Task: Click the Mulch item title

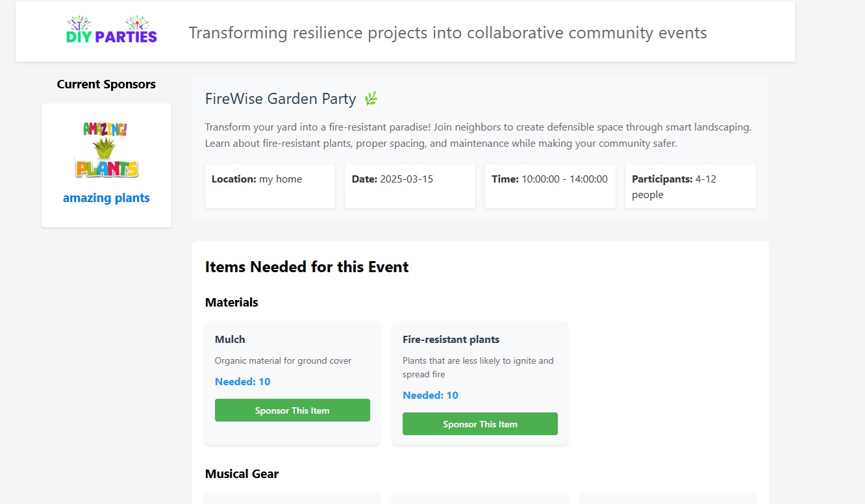Action: pyautogui.click(x=230, y=340)
